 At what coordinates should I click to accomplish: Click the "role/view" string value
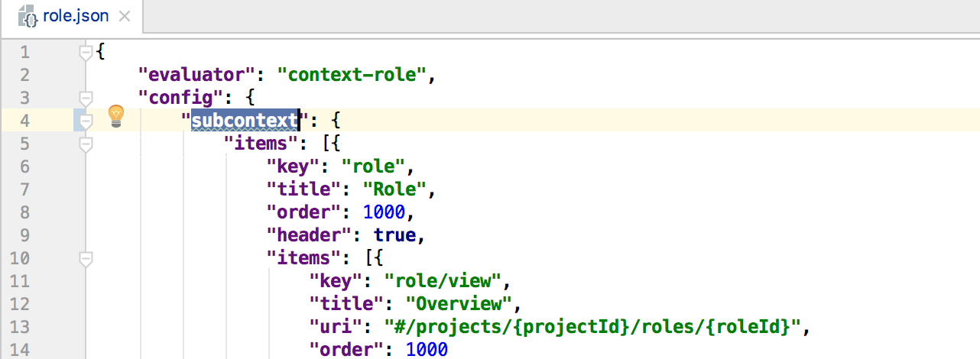click(x=441, y=280)
